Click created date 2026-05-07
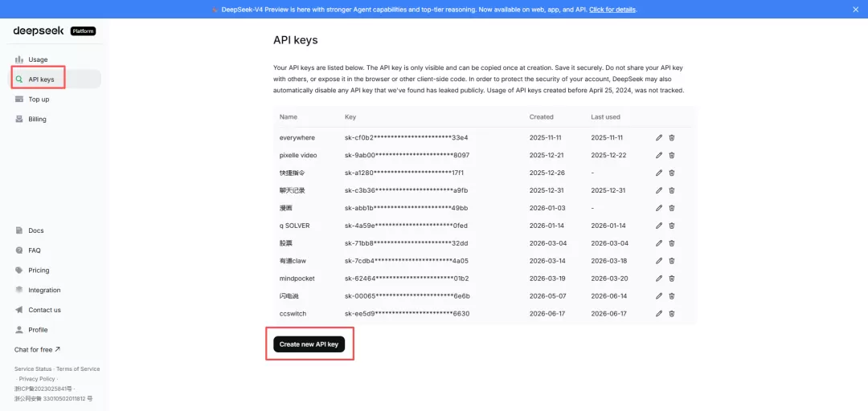 pos(547,296)
